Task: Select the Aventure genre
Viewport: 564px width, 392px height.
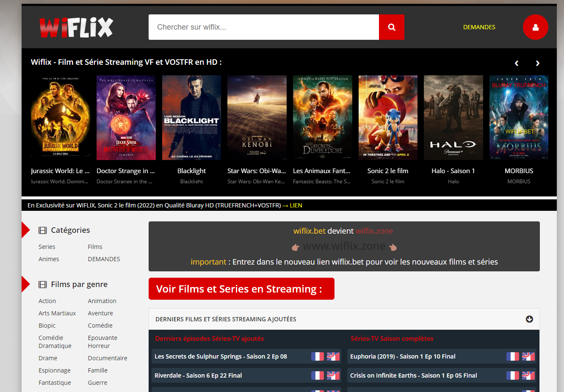Action: coord(100,313)
